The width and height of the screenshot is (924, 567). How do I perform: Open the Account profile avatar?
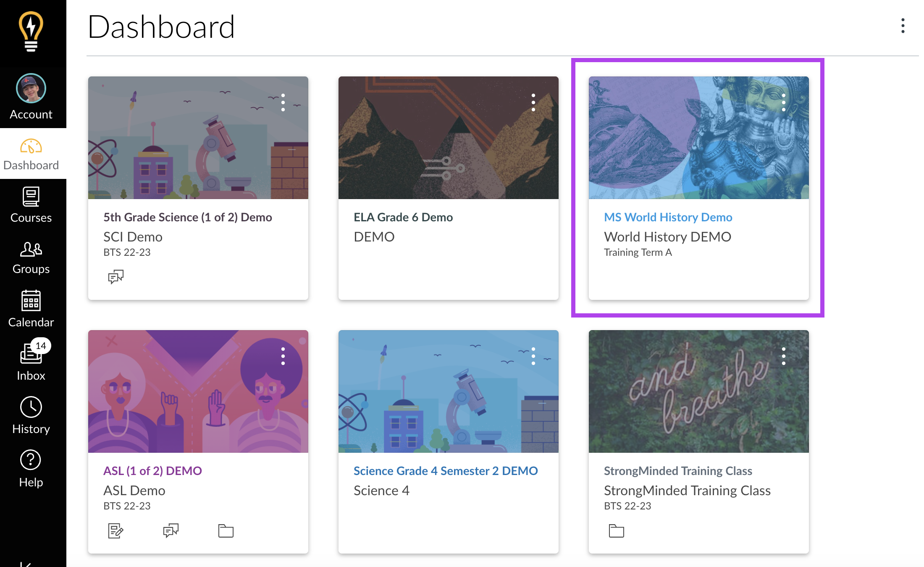pyautogui.click(x=31, y=89)
